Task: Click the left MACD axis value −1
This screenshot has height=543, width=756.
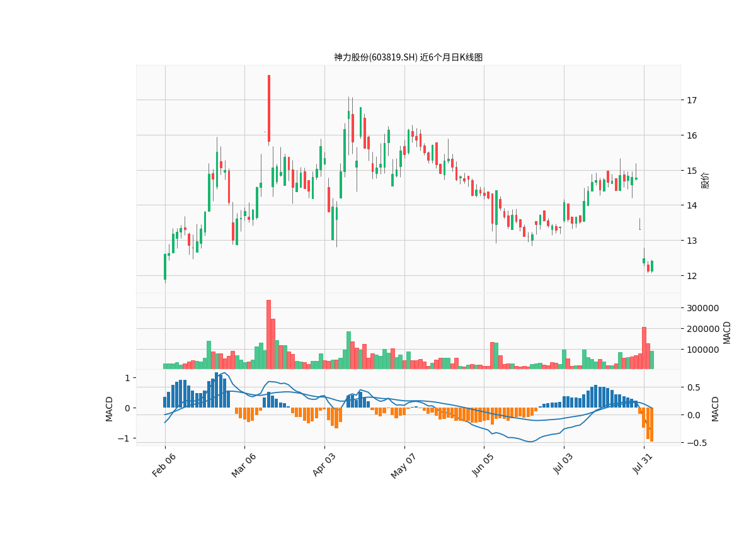Action: click(124, 438)
